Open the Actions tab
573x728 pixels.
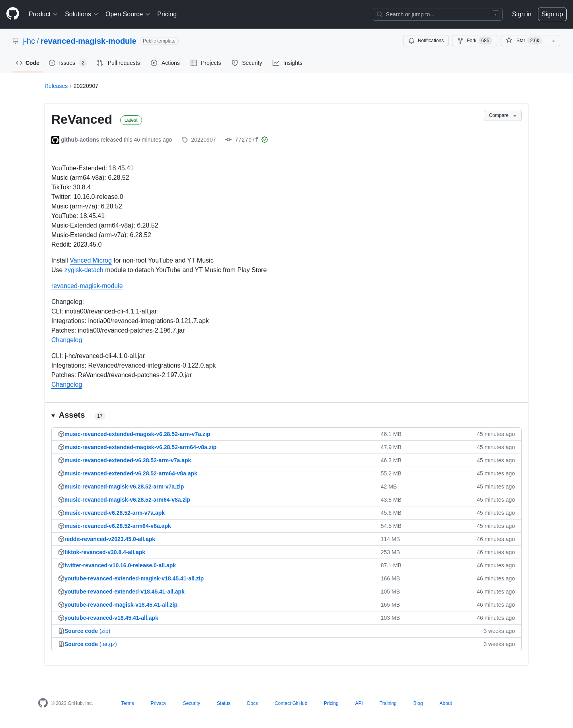[166, 63]
